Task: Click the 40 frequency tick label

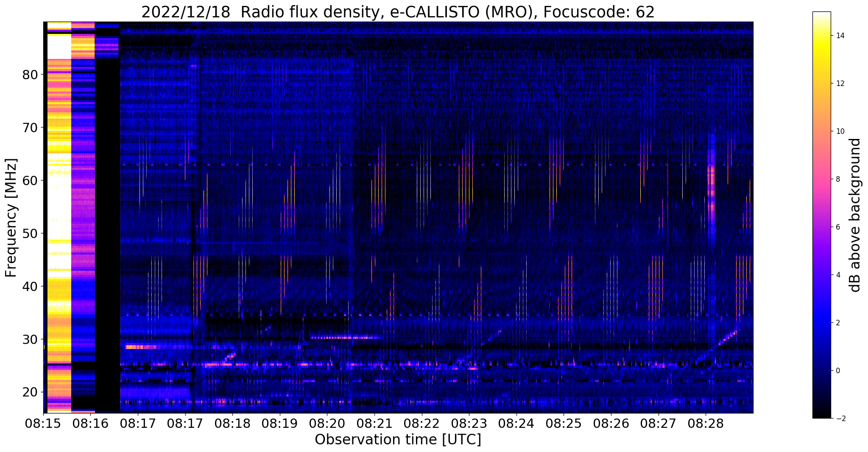Action: tap(30, 286)
